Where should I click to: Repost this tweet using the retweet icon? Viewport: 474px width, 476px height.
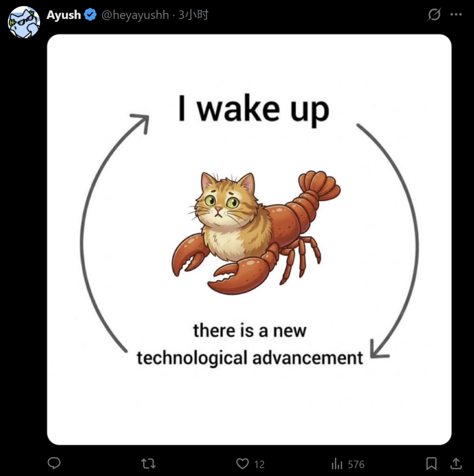tap(148, 464)
